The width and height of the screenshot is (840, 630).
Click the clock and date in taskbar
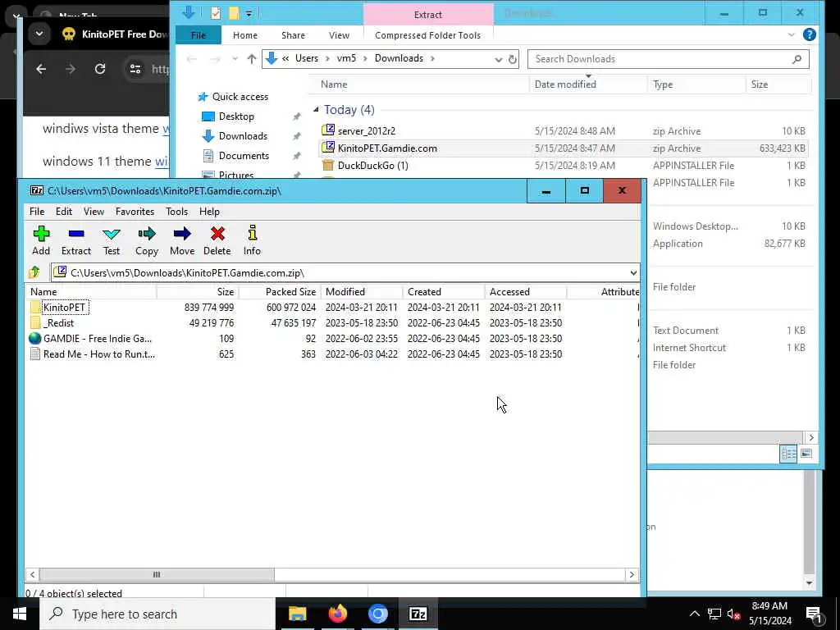[x=769, y=614]
